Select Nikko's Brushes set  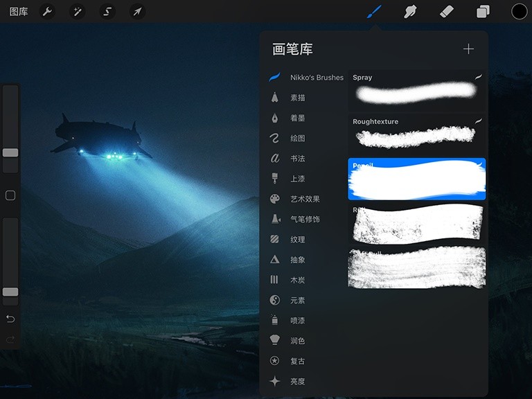coord(305,78)
